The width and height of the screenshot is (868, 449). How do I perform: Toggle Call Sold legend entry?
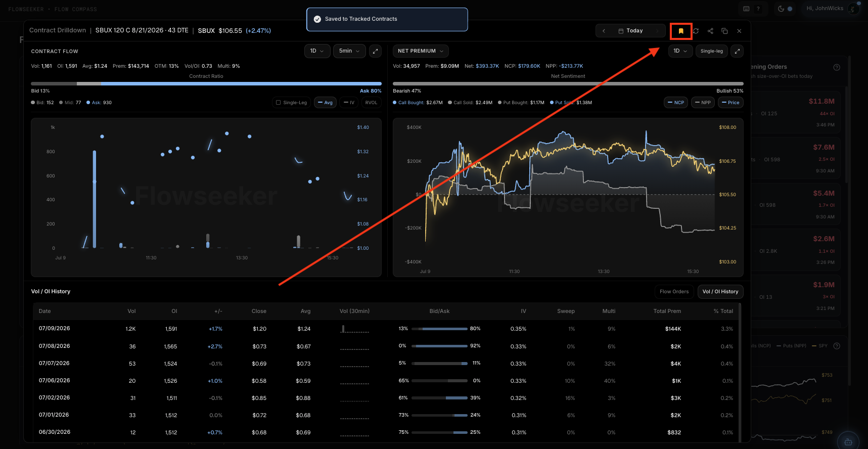(x=470, y=103)
